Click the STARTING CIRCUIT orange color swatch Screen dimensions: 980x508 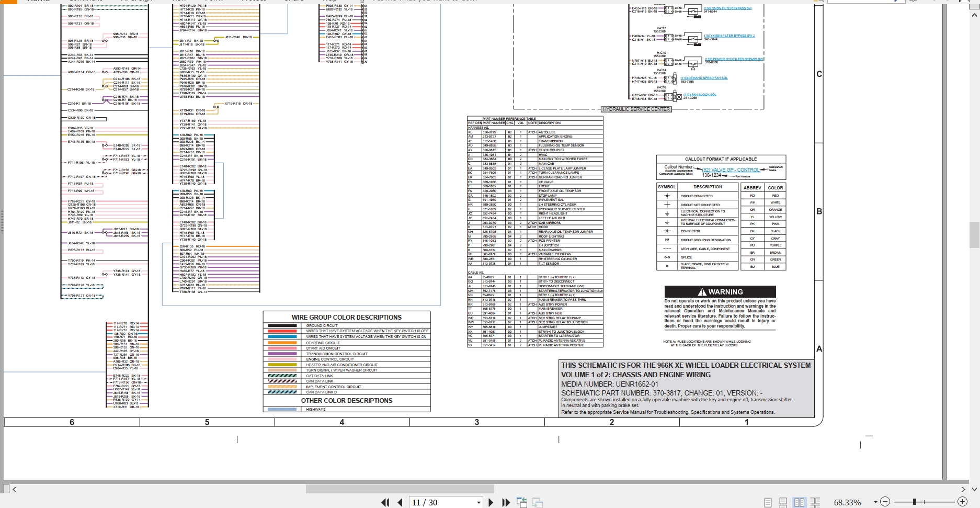tap(282, 343)
